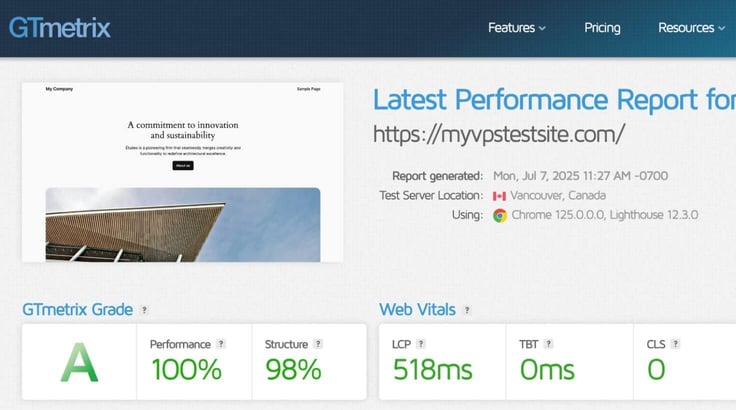Screen dimensions: 736x410
Task: Expand the Resources menu
Action: click(x=691, y=28)
